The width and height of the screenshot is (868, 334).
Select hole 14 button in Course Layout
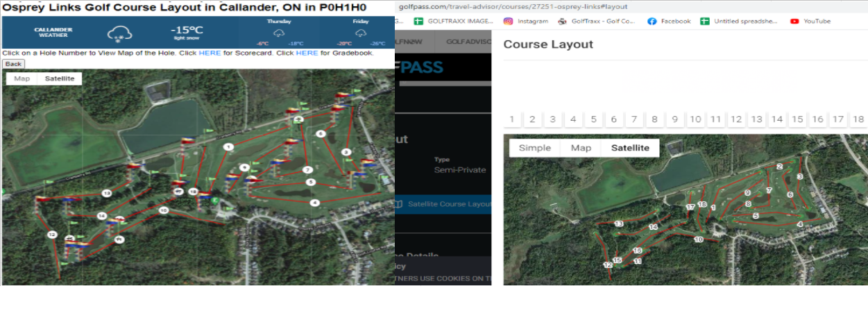777,119
